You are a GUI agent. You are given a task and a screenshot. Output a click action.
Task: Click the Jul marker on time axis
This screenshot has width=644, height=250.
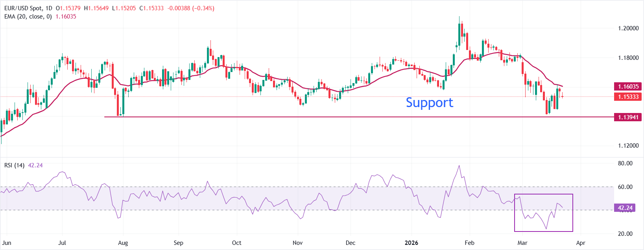click(62, 243)
